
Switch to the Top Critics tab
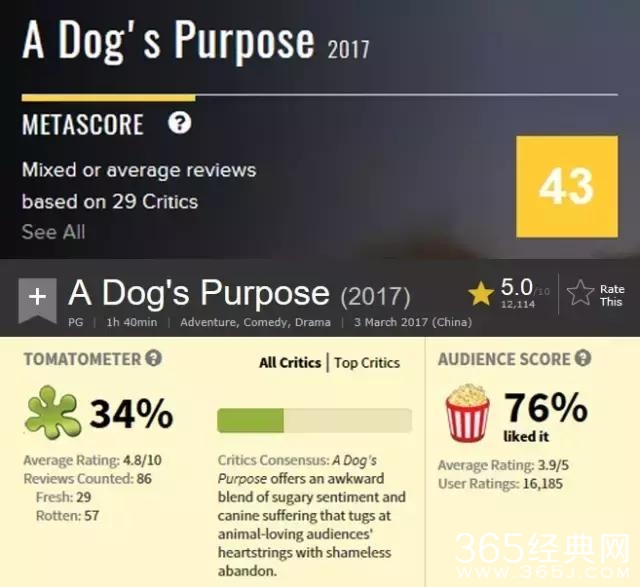click(367, 363)
